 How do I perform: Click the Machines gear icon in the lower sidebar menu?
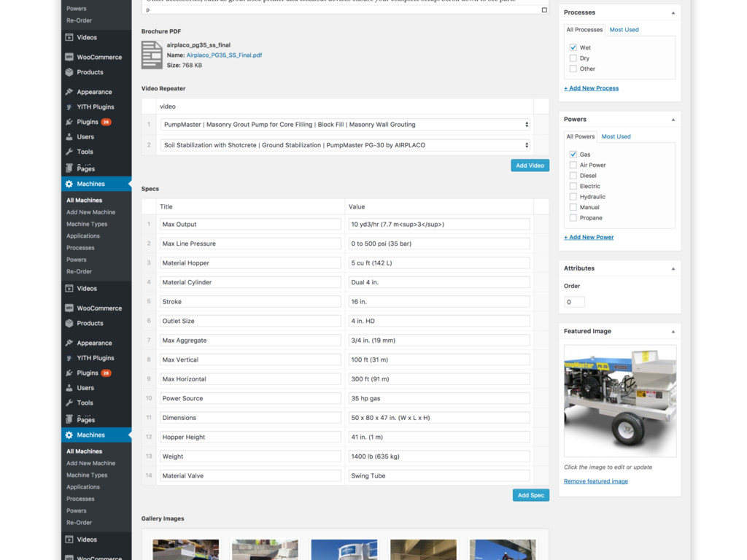point(69,435)
